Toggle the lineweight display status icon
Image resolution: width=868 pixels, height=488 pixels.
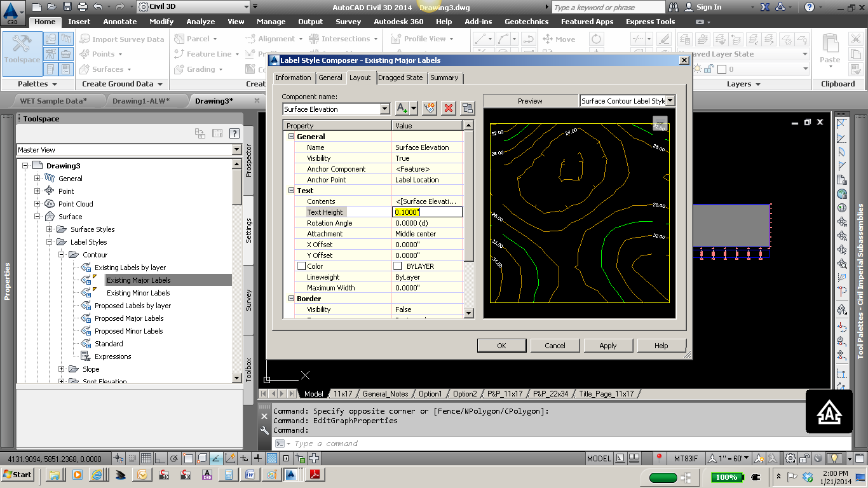coord(258,458)
